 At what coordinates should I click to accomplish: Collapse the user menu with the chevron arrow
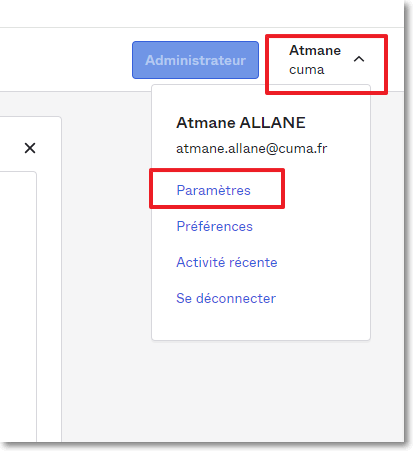(x=359, y=59)
